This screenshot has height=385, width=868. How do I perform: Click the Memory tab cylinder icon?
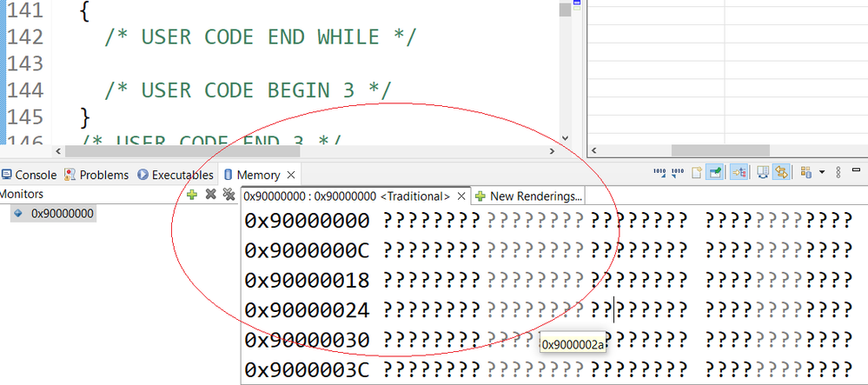[x=228, y=175]
